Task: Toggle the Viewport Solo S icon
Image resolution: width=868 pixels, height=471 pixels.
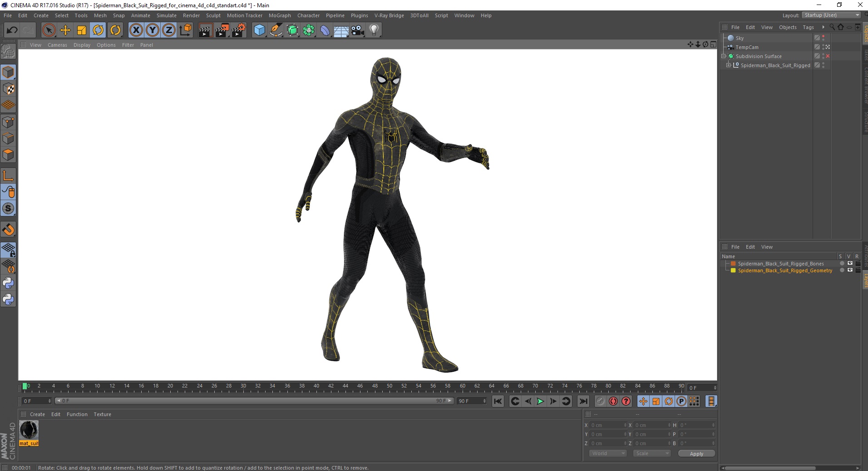Action: coord(8,208)
